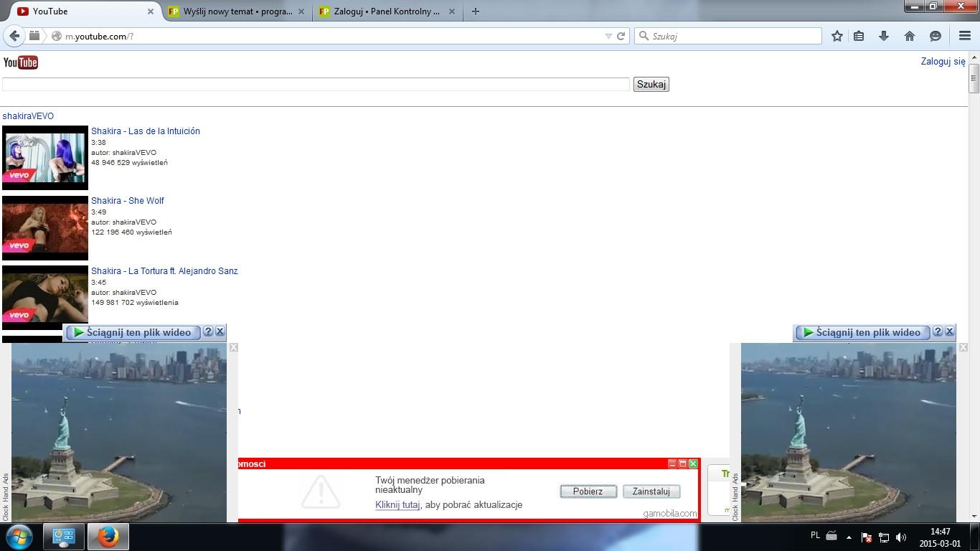Show bookmarks list icon

tap(859, 36)
